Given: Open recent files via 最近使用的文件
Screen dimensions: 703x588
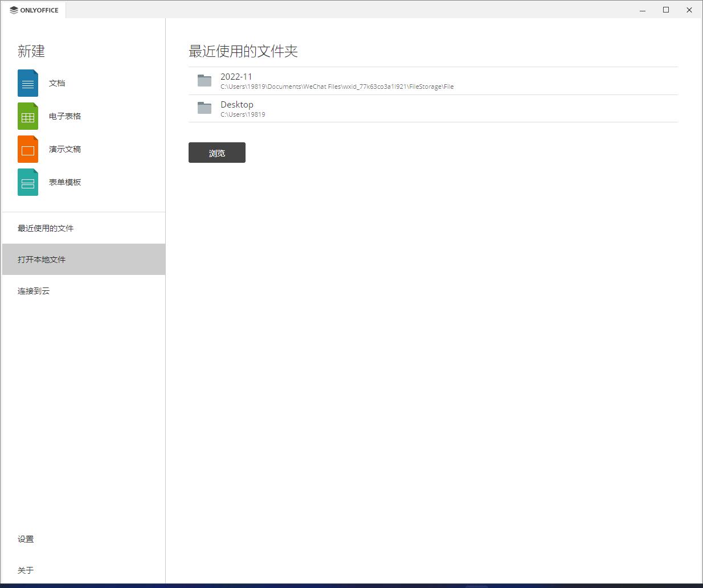Looking at the screenshot, I should point(46,228).
